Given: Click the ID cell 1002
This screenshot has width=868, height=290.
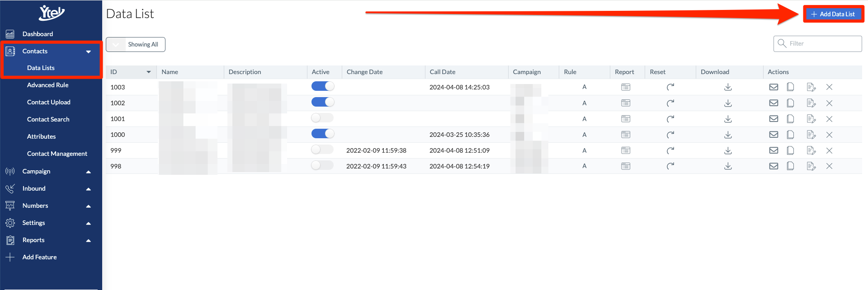Looking at the screenshot, I should click(118, 103).
